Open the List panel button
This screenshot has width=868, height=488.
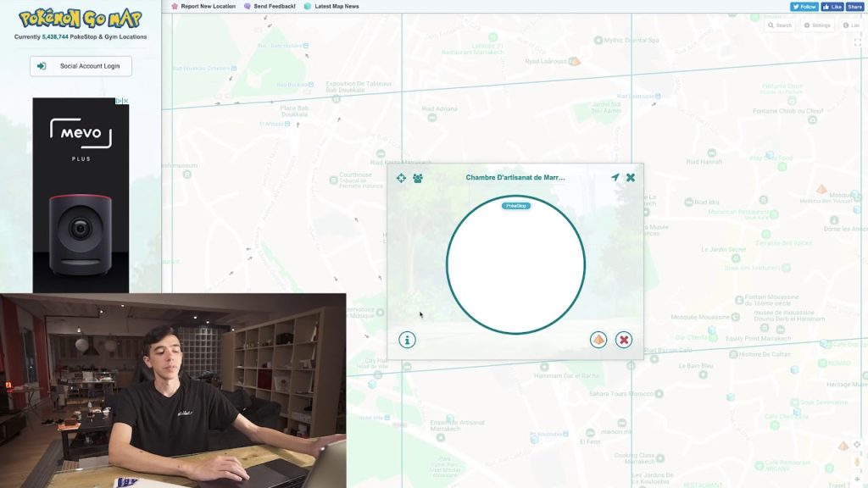851,25
